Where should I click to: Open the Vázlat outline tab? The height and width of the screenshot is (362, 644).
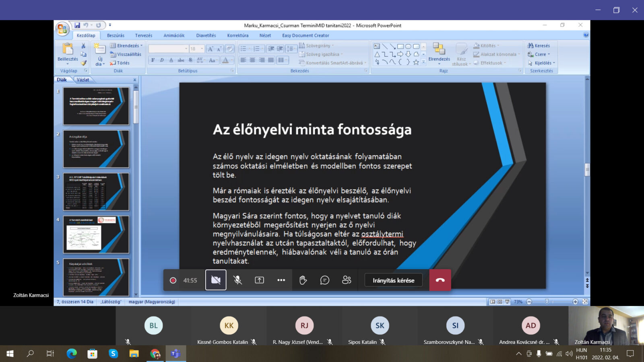pos(83,80)
